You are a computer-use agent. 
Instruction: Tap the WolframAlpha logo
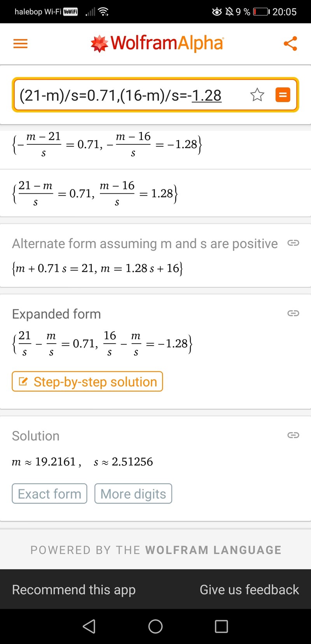(157, 43)
